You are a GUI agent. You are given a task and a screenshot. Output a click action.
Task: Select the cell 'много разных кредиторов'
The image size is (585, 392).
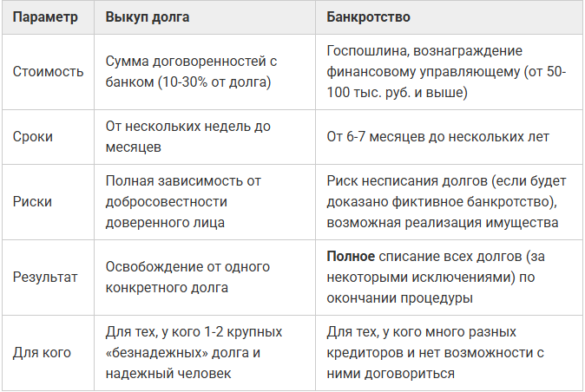click(x=449, y=353)
